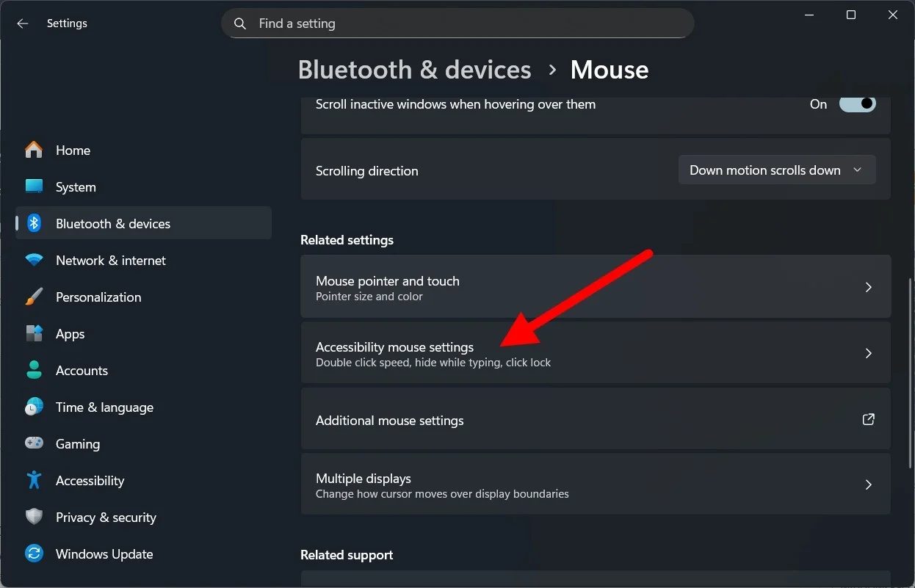
Task: Click the search magnifier in Find a setting
Action: tap(239, 23)
